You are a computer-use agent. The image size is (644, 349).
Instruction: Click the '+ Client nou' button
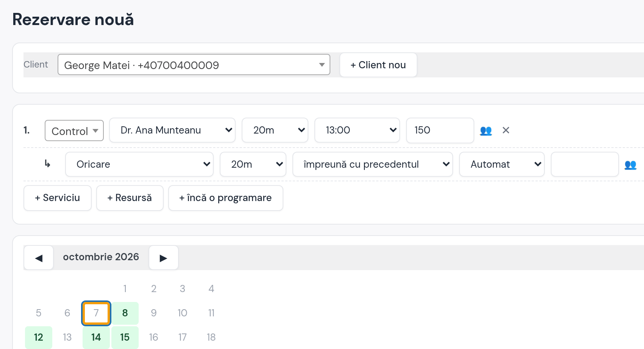coord(378,65)
